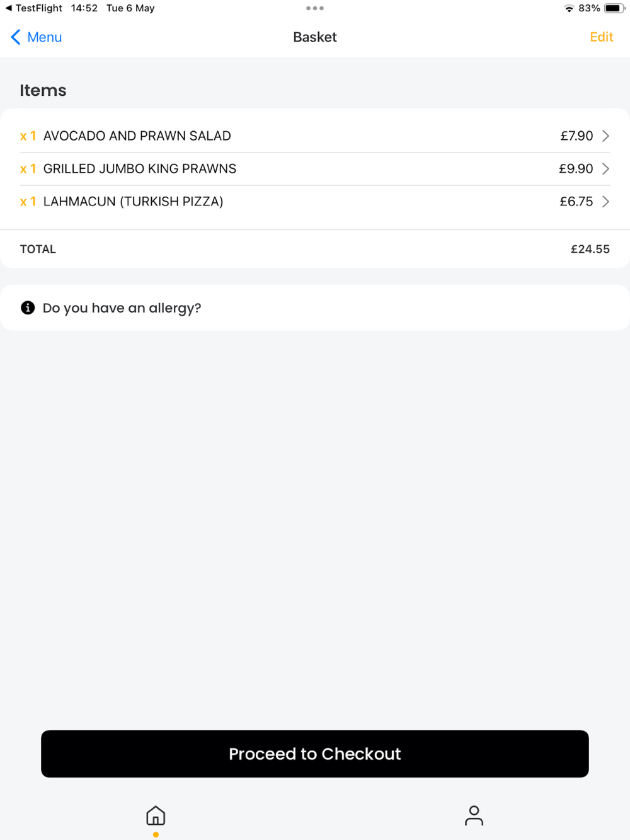630x840 pixels.
Task: Select the Lahmacun (Turkish Pizza) item
Action: pyautogui.click(x=133, y=202)
